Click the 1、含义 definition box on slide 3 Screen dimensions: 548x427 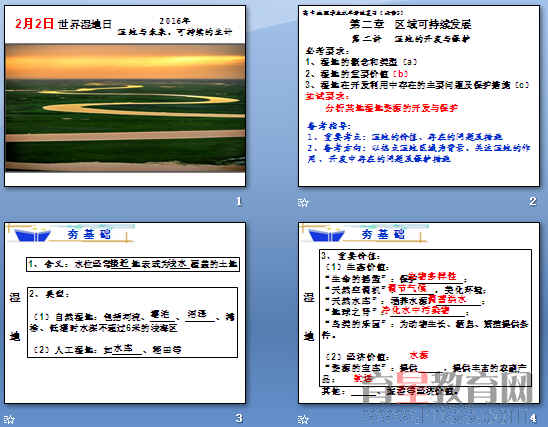133,264
